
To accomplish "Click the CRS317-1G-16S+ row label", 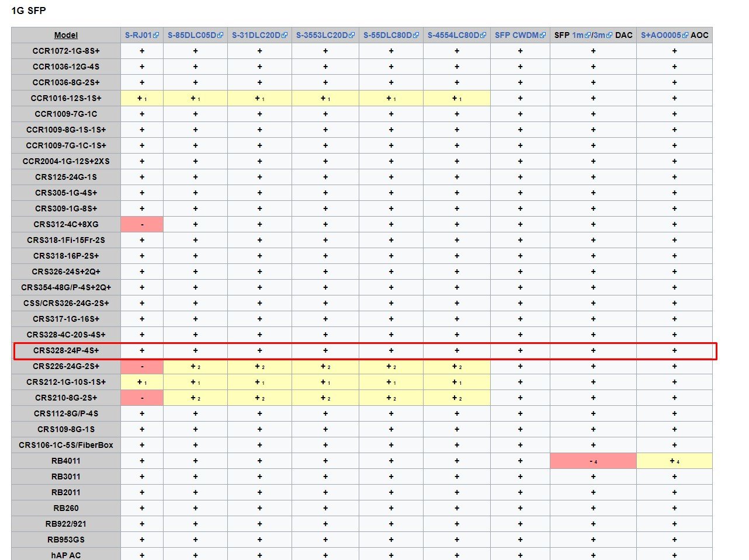I will click(66, 319).
